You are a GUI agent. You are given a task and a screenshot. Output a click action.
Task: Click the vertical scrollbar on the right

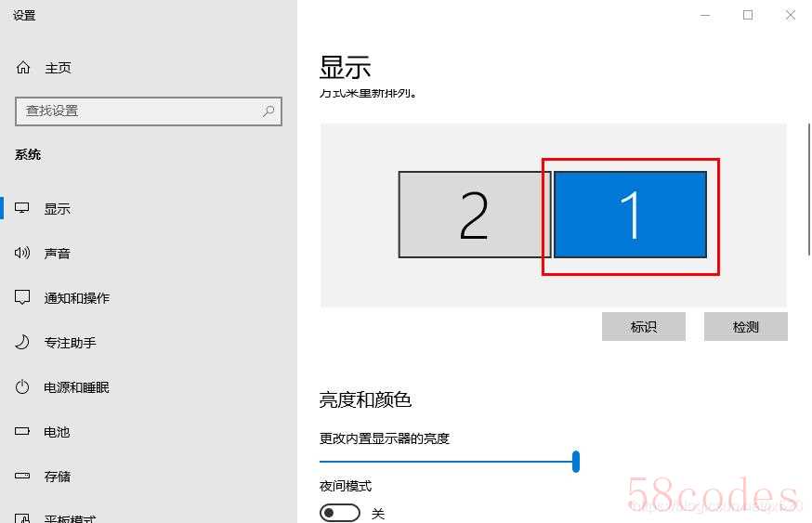point(809,190)
